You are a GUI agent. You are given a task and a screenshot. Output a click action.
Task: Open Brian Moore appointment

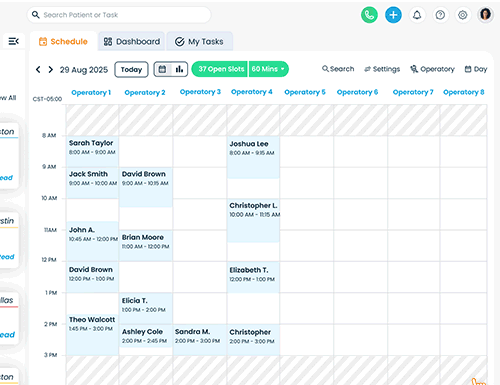click(146, 246)
